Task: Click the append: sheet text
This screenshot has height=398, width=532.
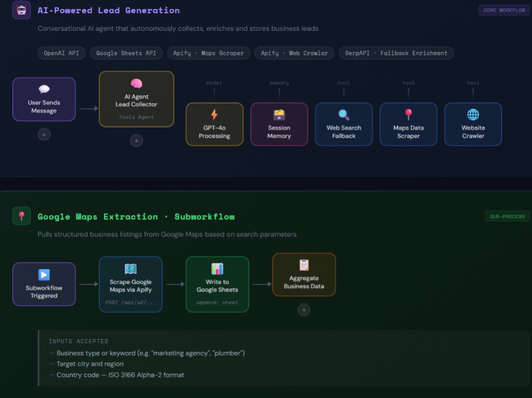Action: coord(217,302)
